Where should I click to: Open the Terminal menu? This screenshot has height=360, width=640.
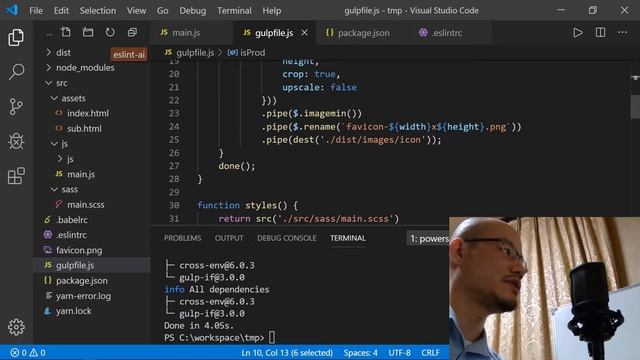coord(234,11)
